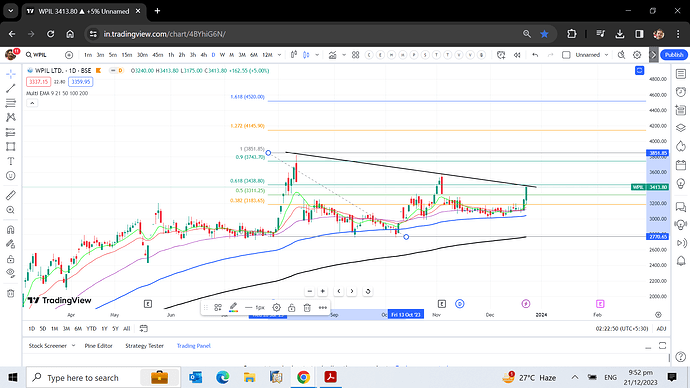Toggle the Unnamed layout checkbox
The image size is (690, 388).
566,55
